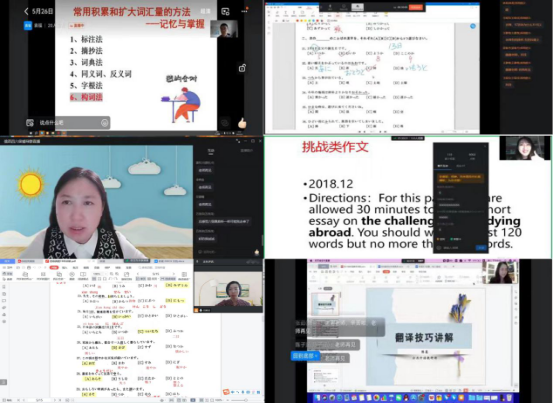
Task: Switch to the second tab in the dark side panel
Action: tap(246, 151)
